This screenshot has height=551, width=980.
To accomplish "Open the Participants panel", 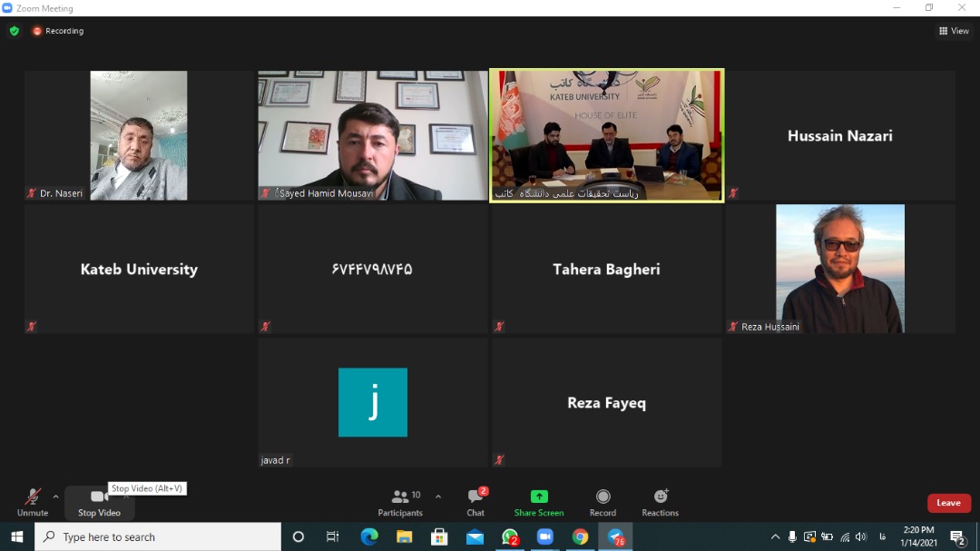I will 400,503.
